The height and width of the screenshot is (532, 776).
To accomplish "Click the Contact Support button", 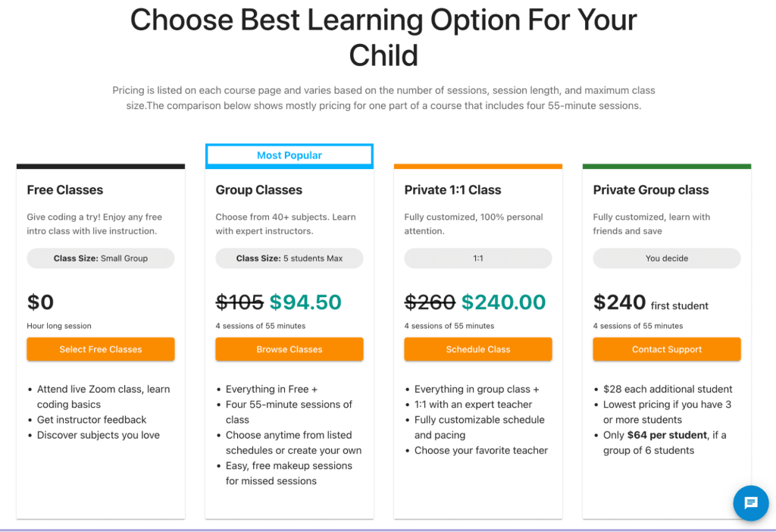I will (666, 349).
